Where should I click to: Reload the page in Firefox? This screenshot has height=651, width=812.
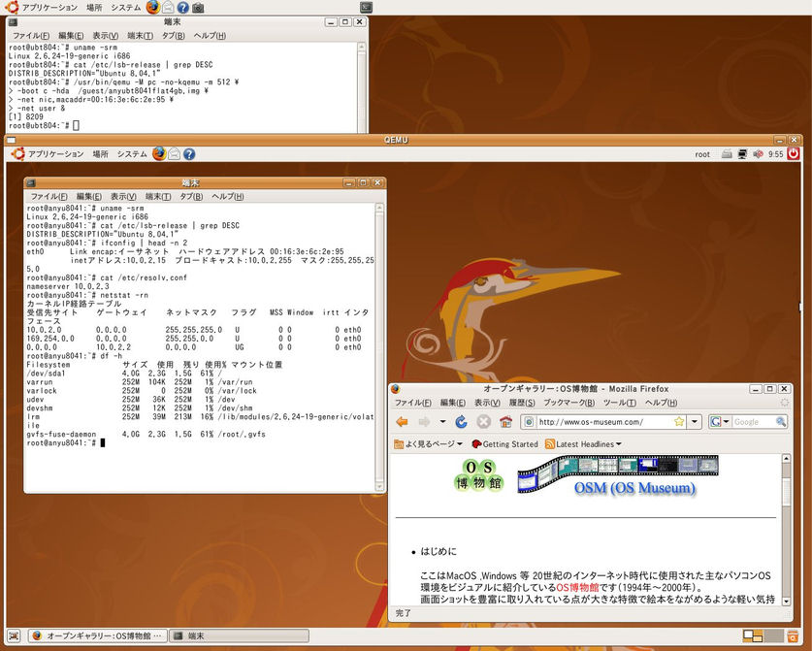[461, 422]
